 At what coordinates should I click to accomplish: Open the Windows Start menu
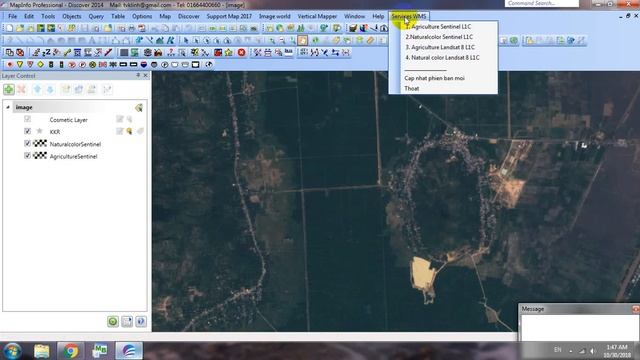[12, 351]
